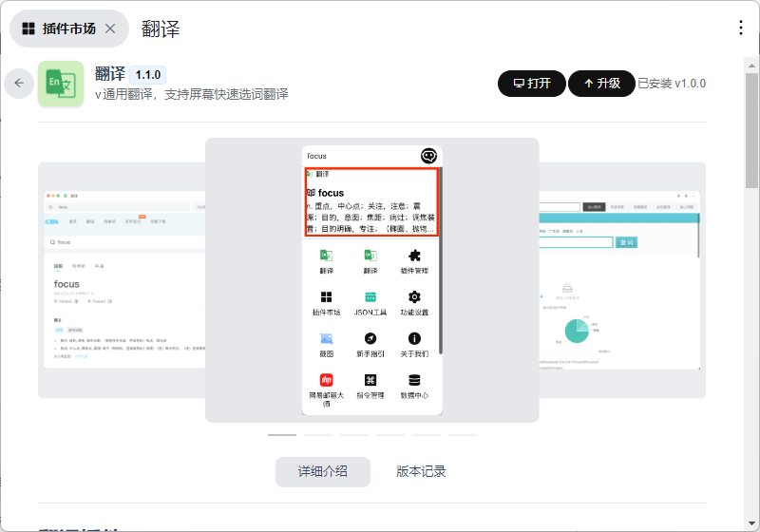Jump to the third carousel slide indicator

(x=354, y=434)
